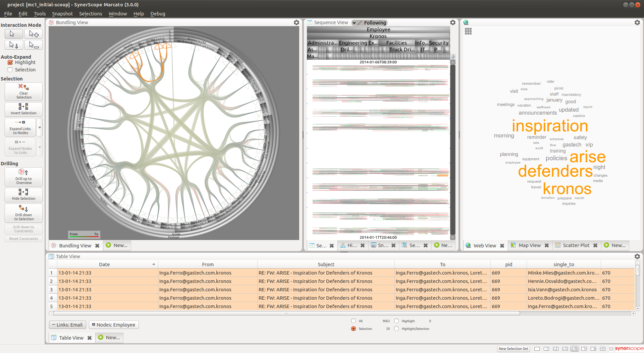Screen dimensions: 644x353
Task: Open the grid apps icon in Web View
Action: (468, 31)
